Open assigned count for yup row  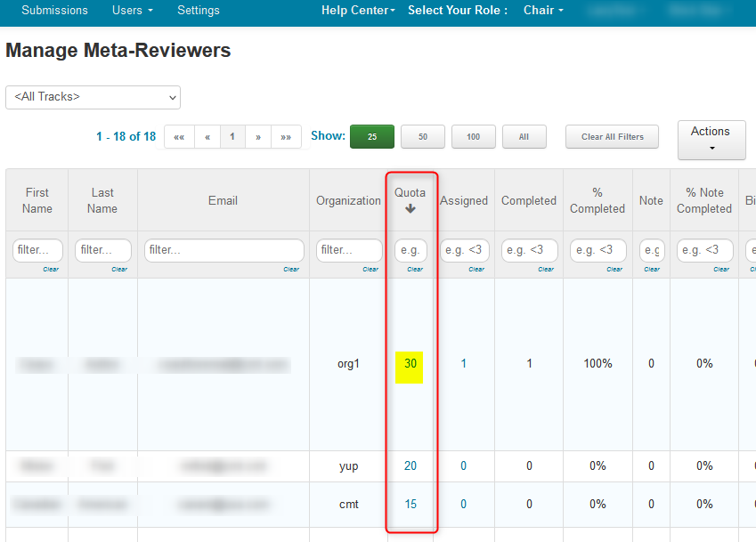click(x=463, y=465)
